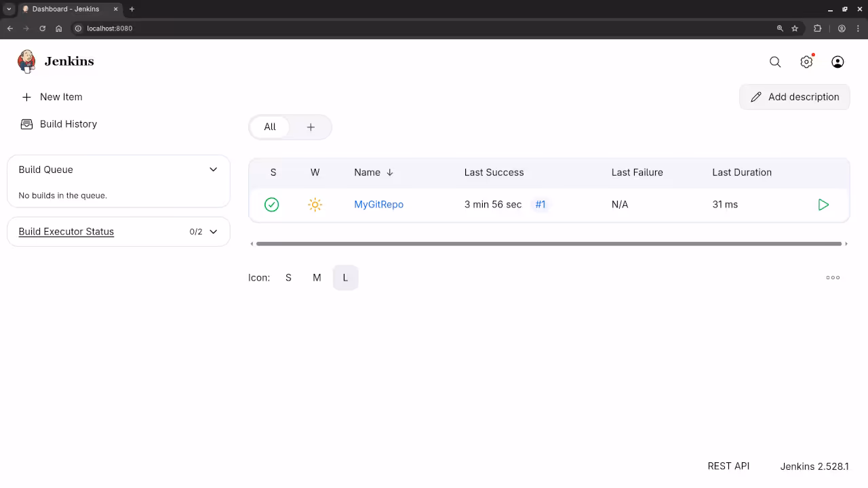868x488 pixels.
Task: Click the green success status icon
Action: (271, 205)
